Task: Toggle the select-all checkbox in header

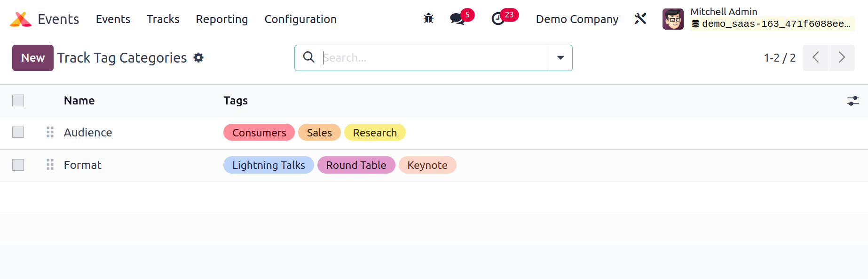Action: tap(18, 100)
